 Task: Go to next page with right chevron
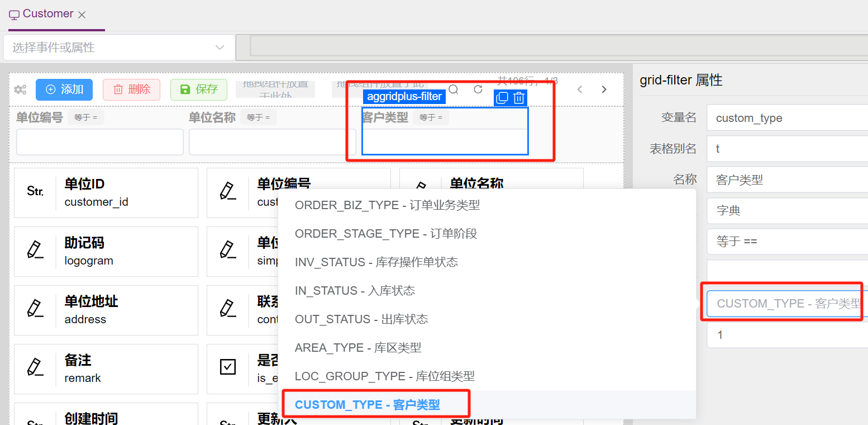(x=604, y=89)
